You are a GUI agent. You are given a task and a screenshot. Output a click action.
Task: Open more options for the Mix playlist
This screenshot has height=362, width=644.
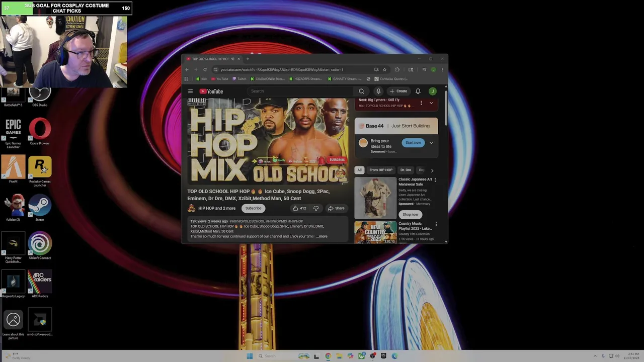tap(421, 103)
